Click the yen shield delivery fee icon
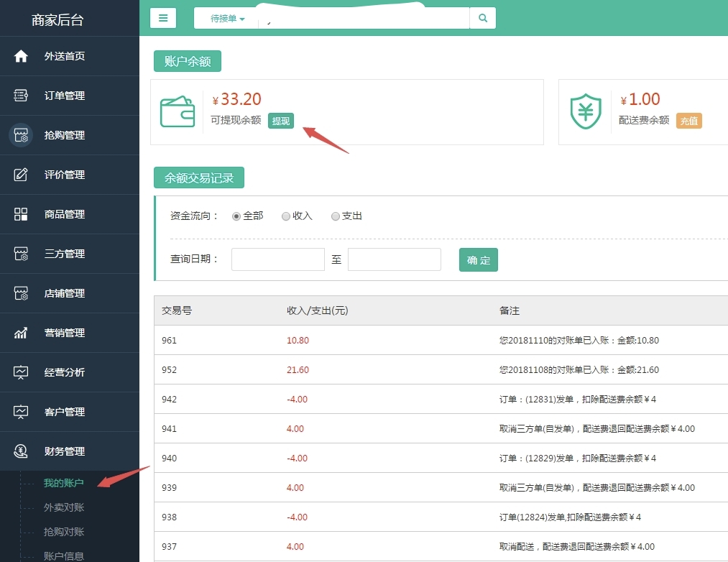This screenshot has height=562, width=728. [586, 112]
